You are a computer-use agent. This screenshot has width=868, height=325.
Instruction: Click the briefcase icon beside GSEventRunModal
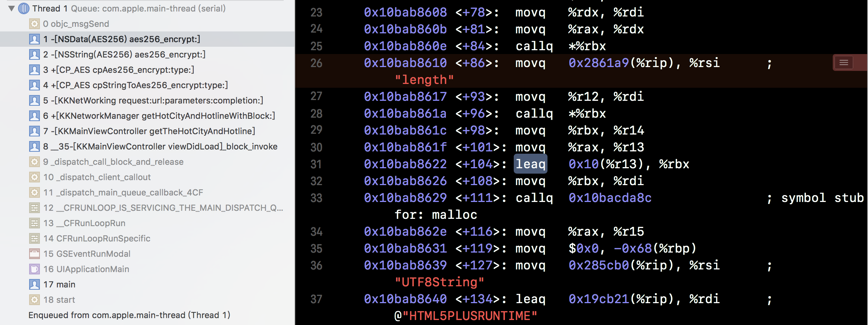coord(35,254)
